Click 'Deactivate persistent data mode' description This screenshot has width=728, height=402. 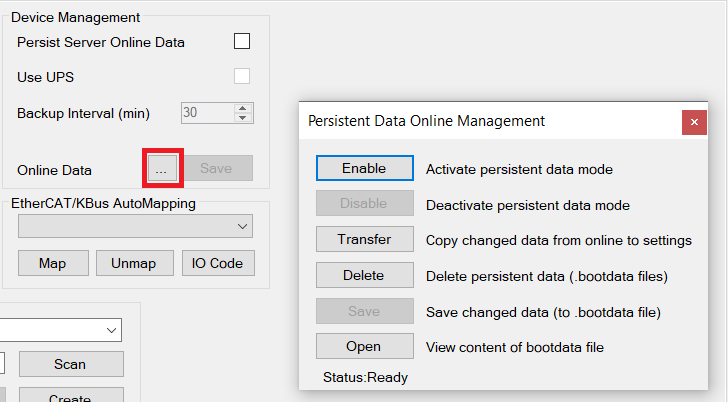click(x=528, y=205)
